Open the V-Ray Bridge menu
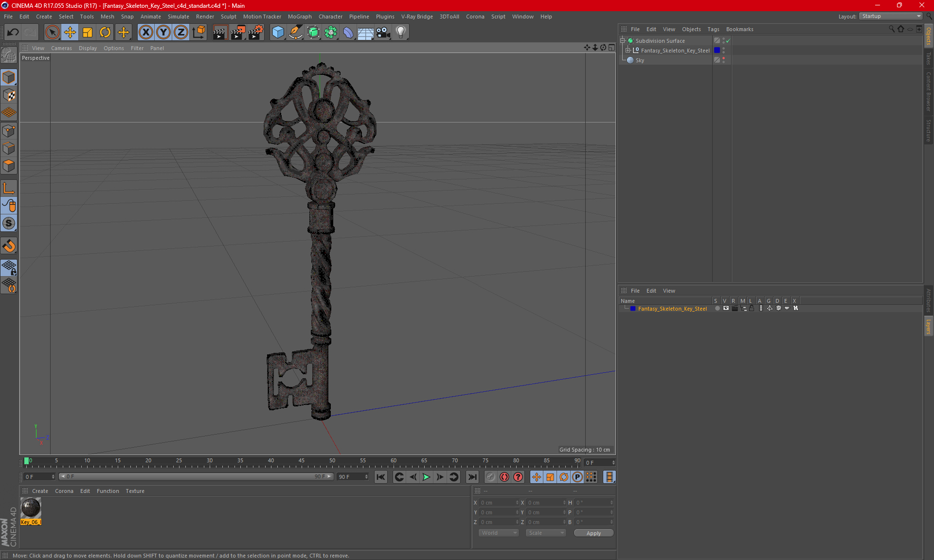This screenshot has width=934, height=560. pyautogui.click(x=417, y=17)
